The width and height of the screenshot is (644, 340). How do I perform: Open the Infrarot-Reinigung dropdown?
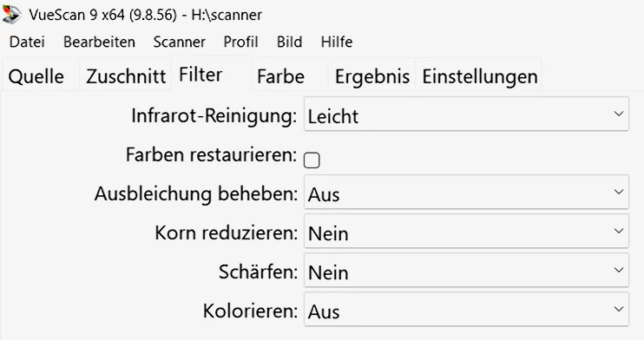[x=466, y=114]
